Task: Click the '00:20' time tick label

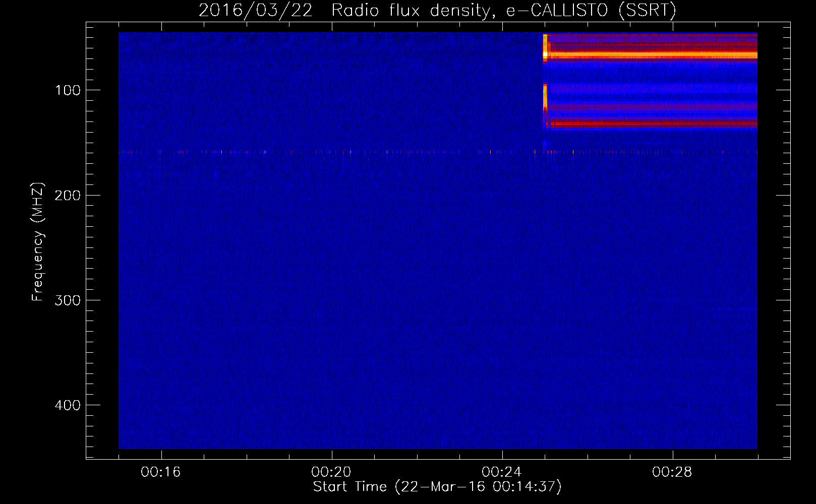Action: coord(331,472)
